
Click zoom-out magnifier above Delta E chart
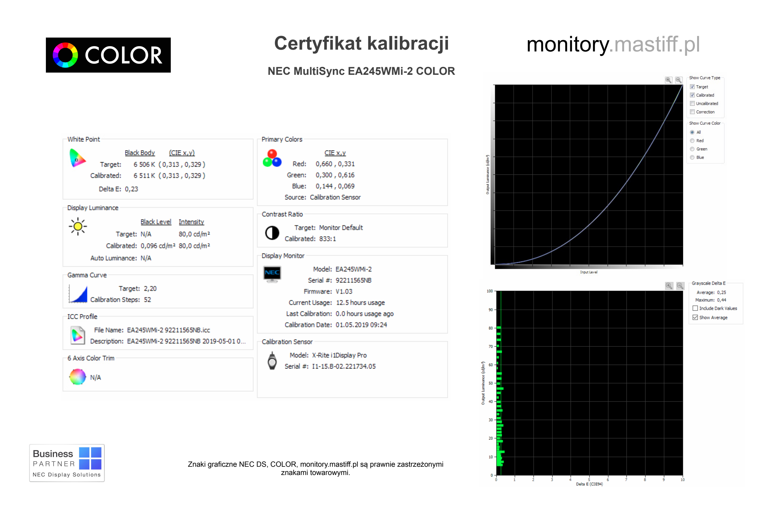coord(680,286)
